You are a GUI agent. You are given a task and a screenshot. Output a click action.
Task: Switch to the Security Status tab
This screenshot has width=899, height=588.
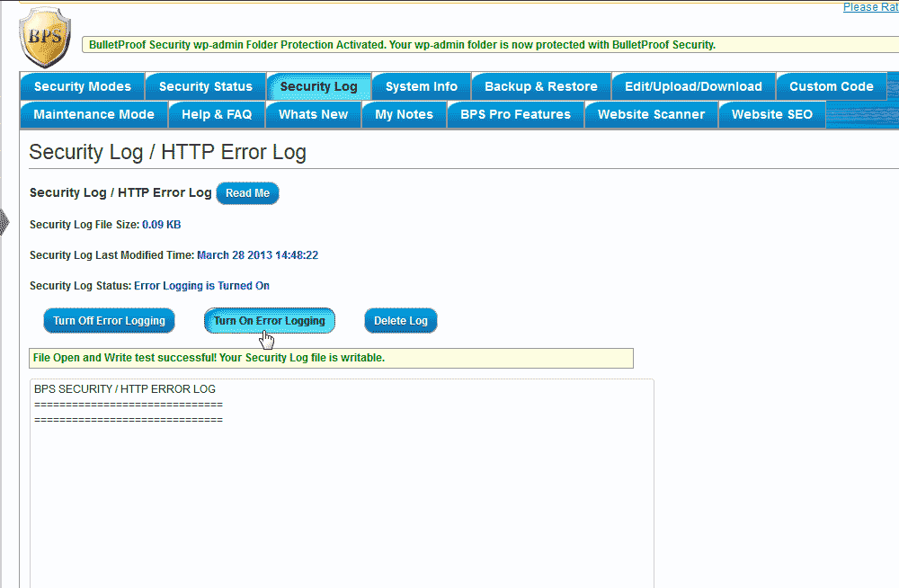tap(206, 86)
